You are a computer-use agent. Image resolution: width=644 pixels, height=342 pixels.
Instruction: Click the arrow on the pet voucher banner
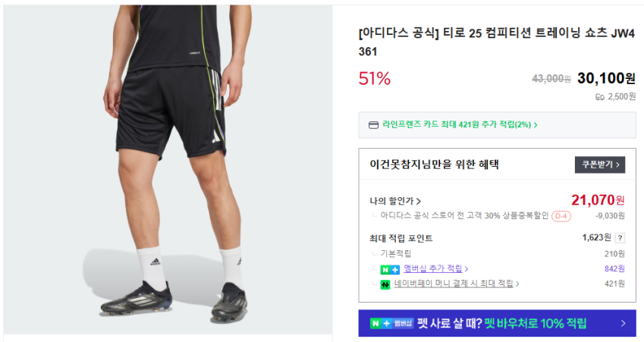pyautogui.click(x=623, y=324)
